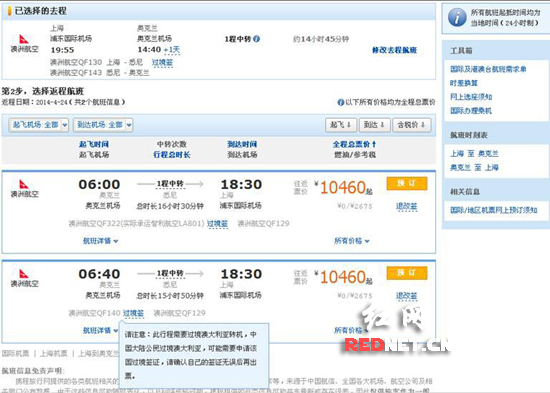Click 预订 for the 06:40 flight

tap(407, 273)
